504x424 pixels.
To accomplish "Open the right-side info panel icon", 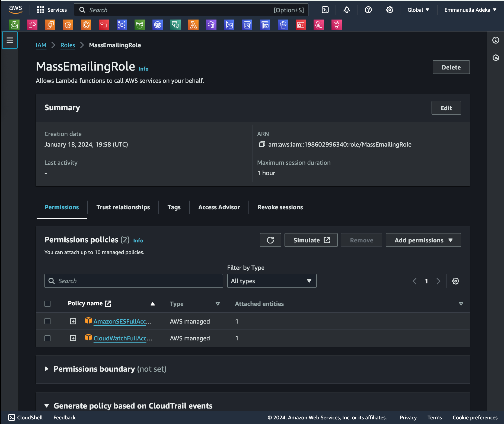I will [496, 40].
